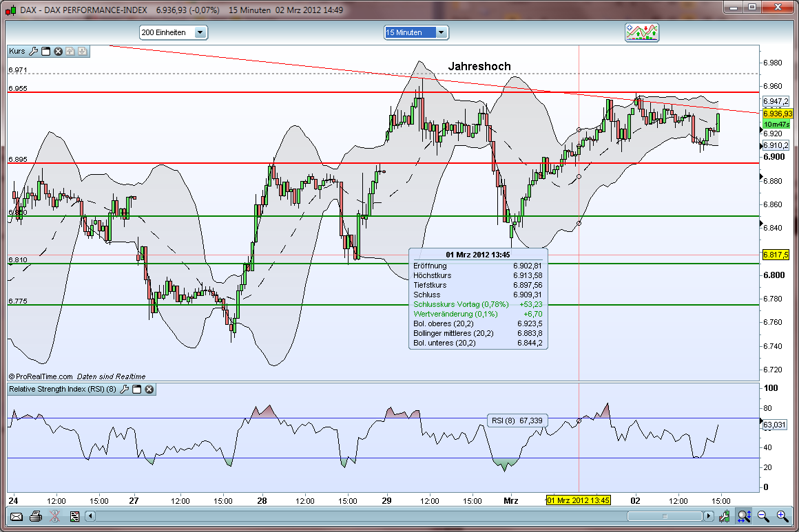Open the chart style selector icon
The width and height of the screenshot is (799, 532).
tap(641, 32)
